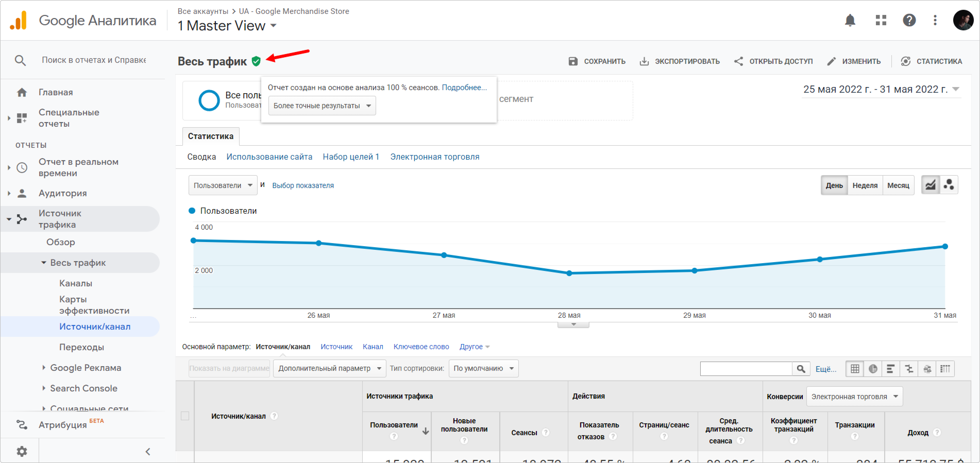Switch to Электронная торговля tab
Viewport: 980px width, 463px height.
434,157
